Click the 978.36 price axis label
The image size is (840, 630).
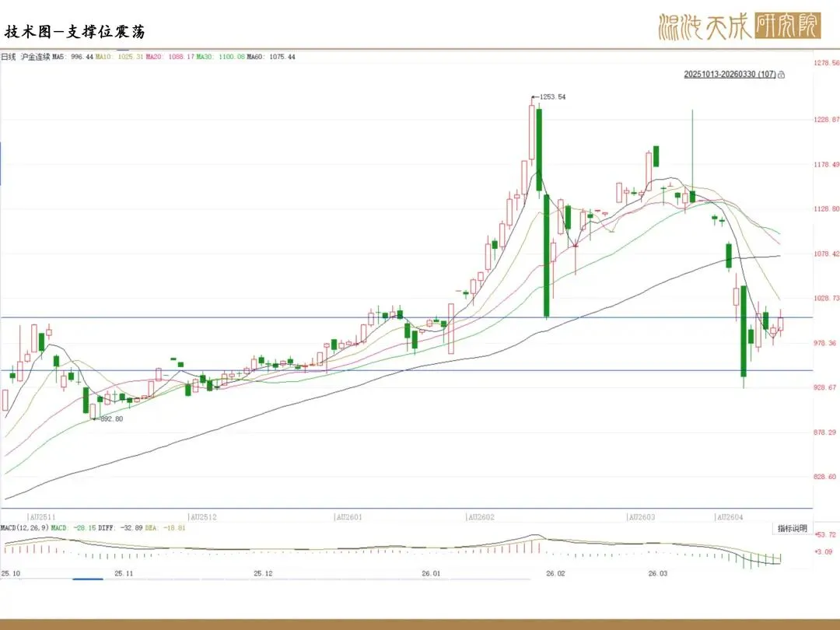coord(825,344)
